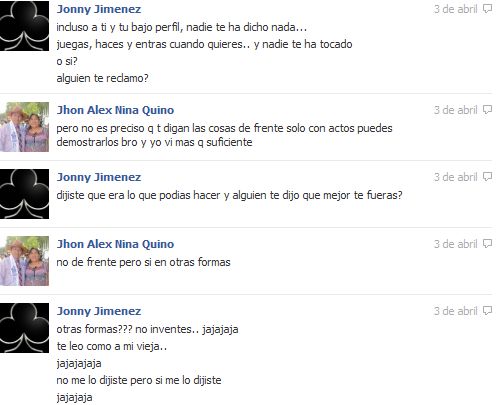Image resolution: width=497 pixels, height=405 pixels.
Task: Click '3 de abril' timestamp on 'dijiste que era' message
Action: pyautogui.click(x=456, y=177)
